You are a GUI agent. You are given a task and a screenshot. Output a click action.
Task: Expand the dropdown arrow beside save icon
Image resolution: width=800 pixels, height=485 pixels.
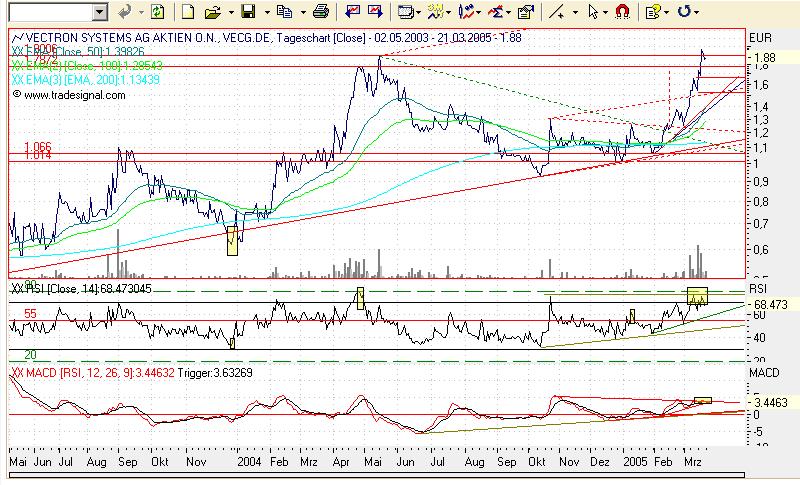267,12
